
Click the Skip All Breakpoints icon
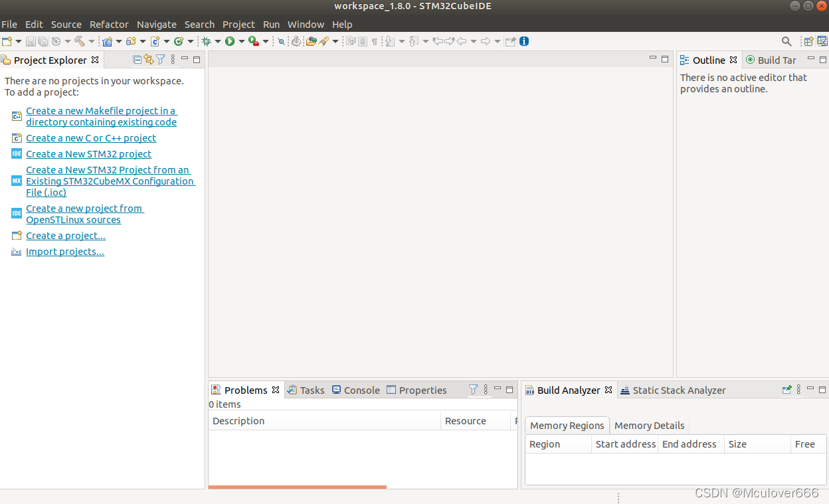tap(282, 41)
